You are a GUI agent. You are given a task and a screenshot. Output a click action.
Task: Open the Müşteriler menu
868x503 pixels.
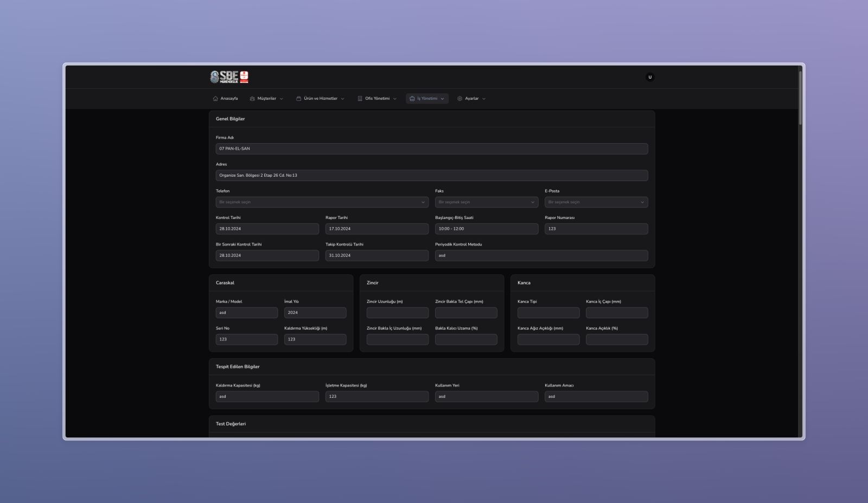coord(266,99)
